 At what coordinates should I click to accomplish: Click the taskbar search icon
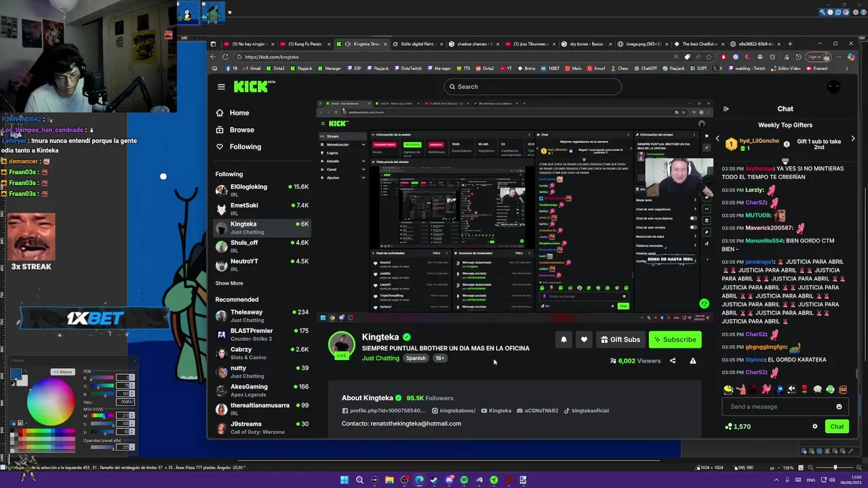click(359, 480)
